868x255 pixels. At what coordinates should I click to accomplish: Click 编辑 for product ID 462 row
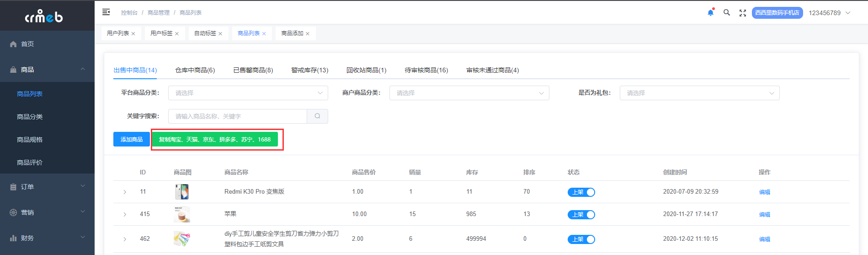[x=764, y=239]
